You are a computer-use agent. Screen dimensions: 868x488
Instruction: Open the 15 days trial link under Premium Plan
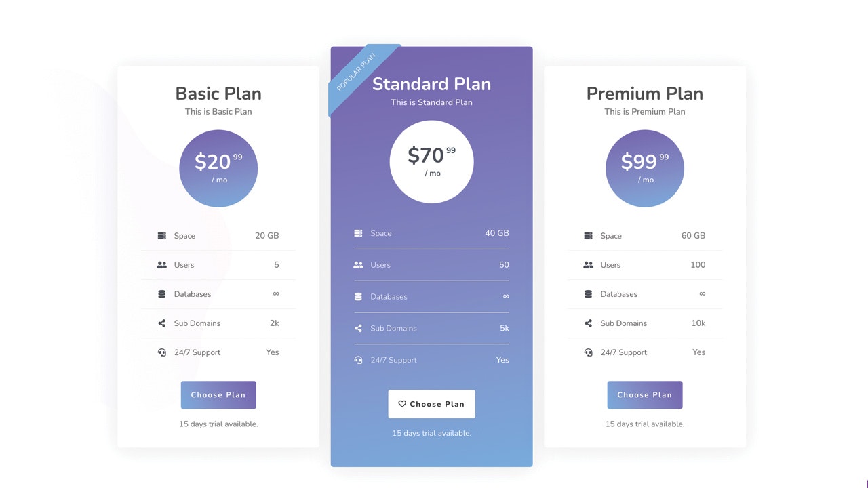[x=644, y=424]
